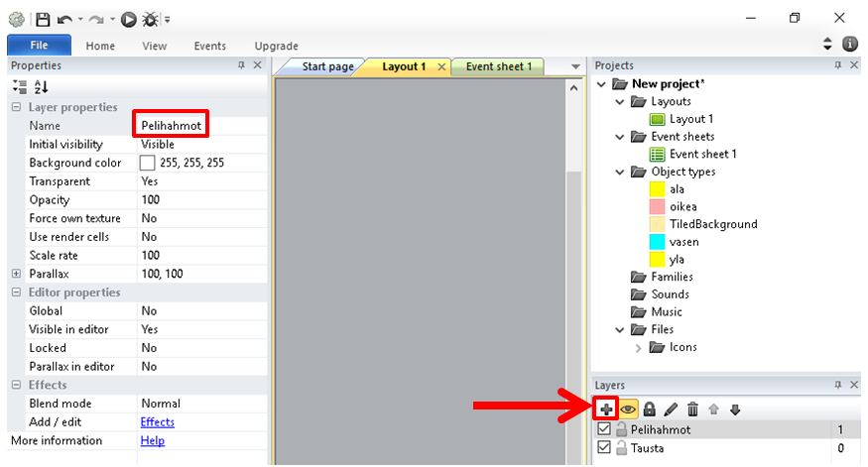Uncheck the Tausta layer checkbox
Image resolution: width=868 pixels, height=467 pixels.
pyautogui.click(x=604, y=448)
